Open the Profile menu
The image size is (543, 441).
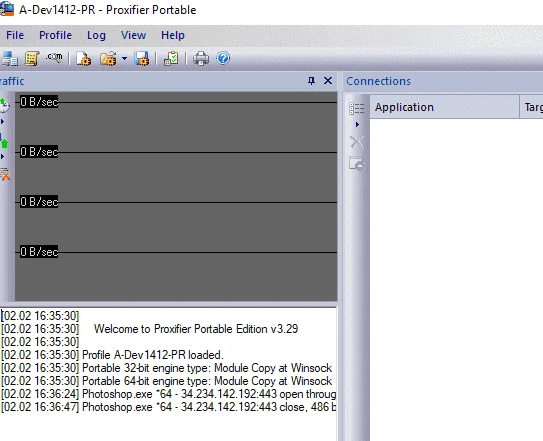pyautogui.click(x=55, y=35)
